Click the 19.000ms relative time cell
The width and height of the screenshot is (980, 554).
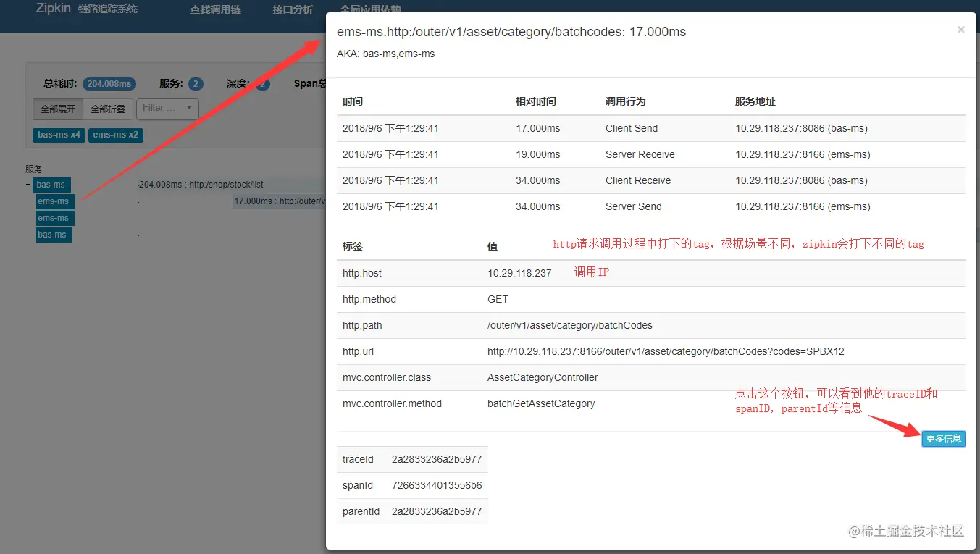[x=538, y=154]
